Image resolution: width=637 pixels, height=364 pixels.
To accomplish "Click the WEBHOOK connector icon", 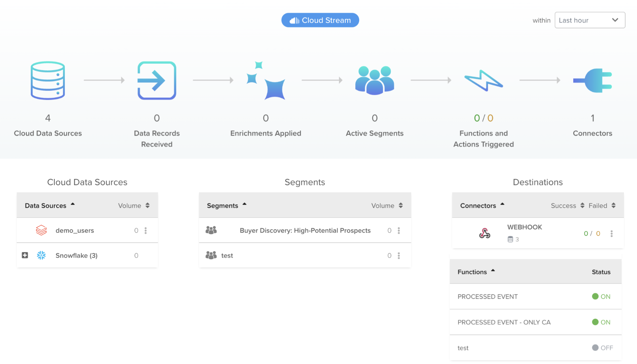I will point(485,233).
